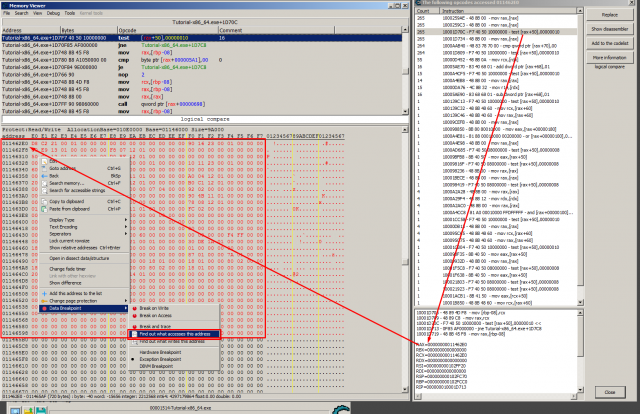
Task: Click the Back arrow icon in context menu
Action: (x=43, y=175)
